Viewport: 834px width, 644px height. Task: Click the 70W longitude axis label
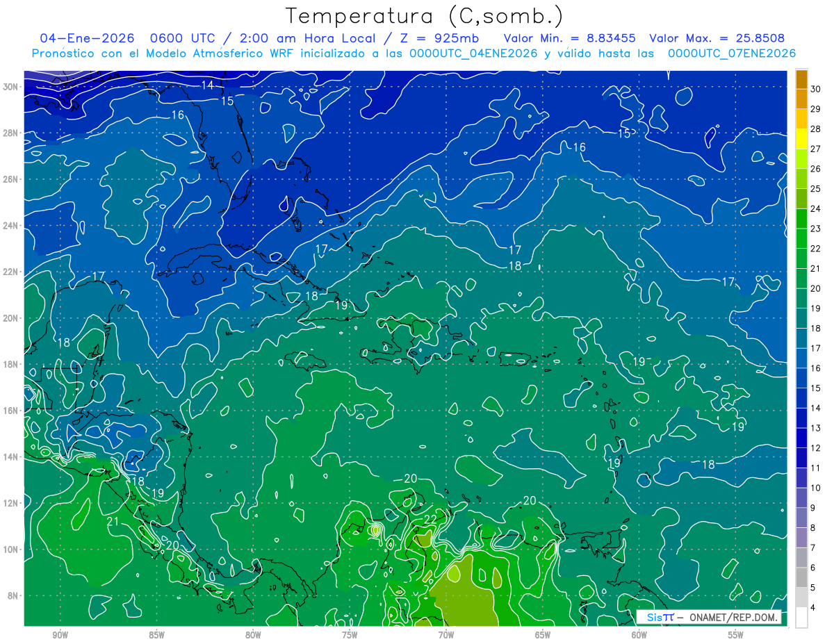point(446,635)
